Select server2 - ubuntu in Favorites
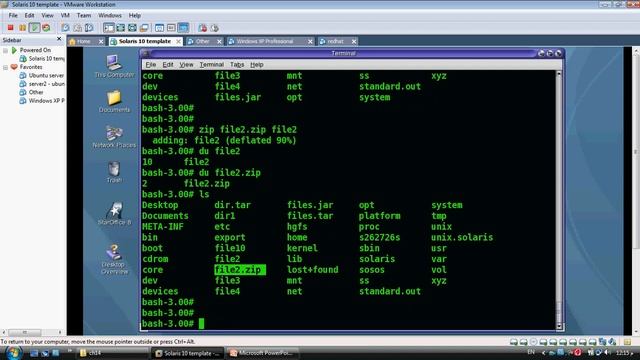The image size is (640, 360). pyautogui.click(x=42, y=84)
